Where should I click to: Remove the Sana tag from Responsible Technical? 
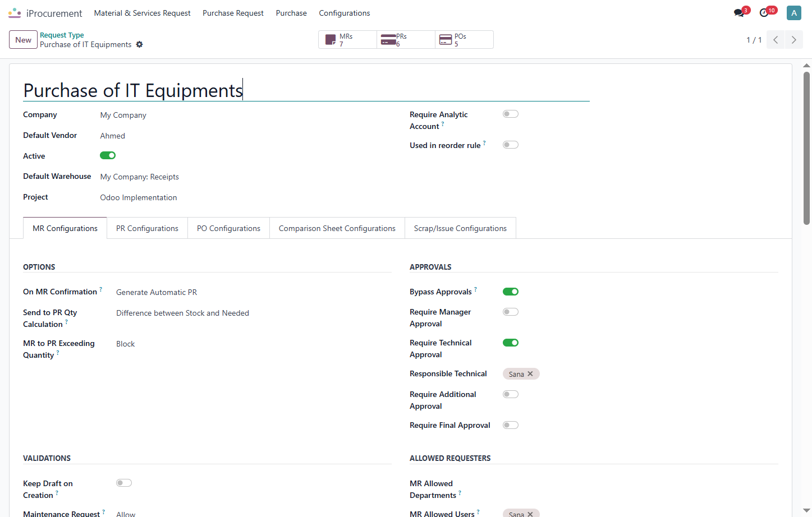[x=530, y=374]
